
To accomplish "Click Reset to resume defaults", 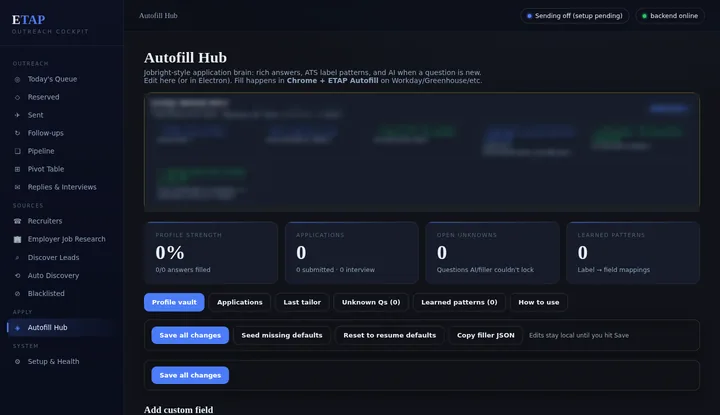I will pos(389,335).
